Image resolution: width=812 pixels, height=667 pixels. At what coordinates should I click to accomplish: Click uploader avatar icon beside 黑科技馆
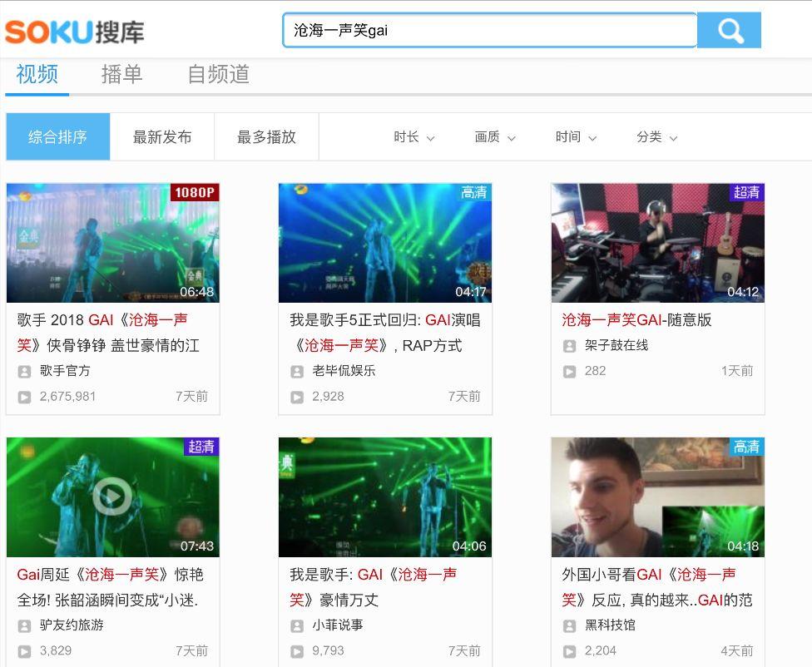569,625
